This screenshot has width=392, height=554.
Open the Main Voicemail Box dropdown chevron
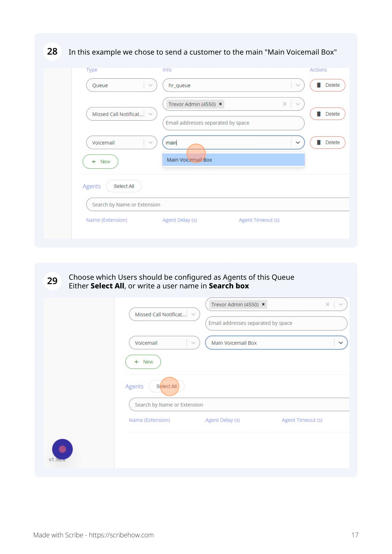pyautogui.click(x=341, y=343)
